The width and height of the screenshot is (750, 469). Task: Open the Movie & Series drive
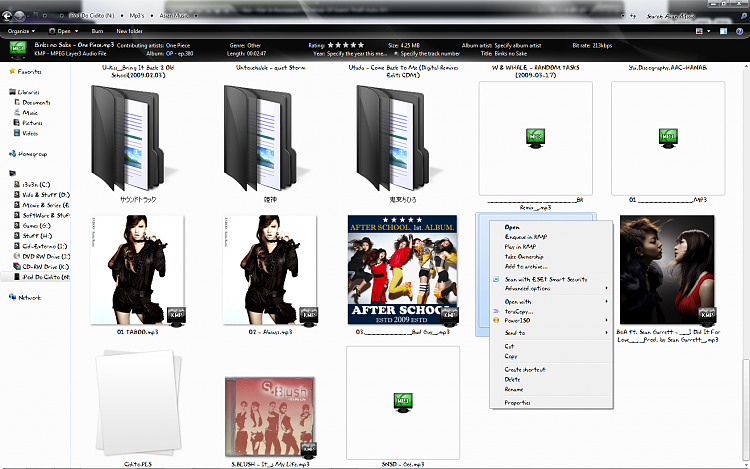click(x=45, y=205)
